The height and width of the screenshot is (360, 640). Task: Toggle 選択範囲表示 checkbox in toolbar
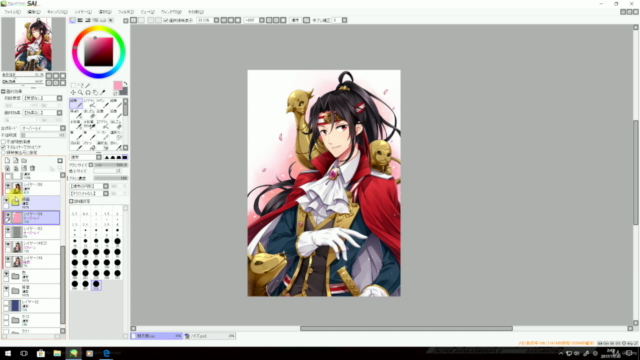[x=166, y=20]
